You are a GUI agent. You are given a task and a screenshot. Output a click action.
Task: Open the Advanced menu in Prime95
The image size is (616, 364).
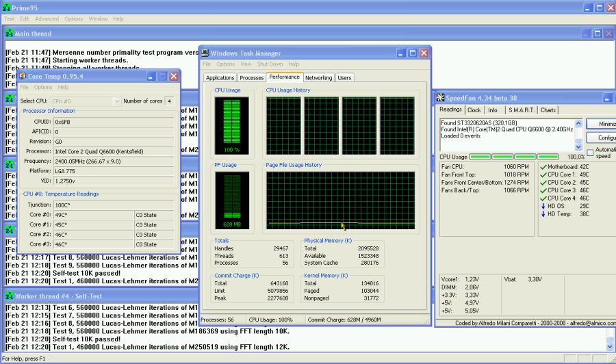47,18
